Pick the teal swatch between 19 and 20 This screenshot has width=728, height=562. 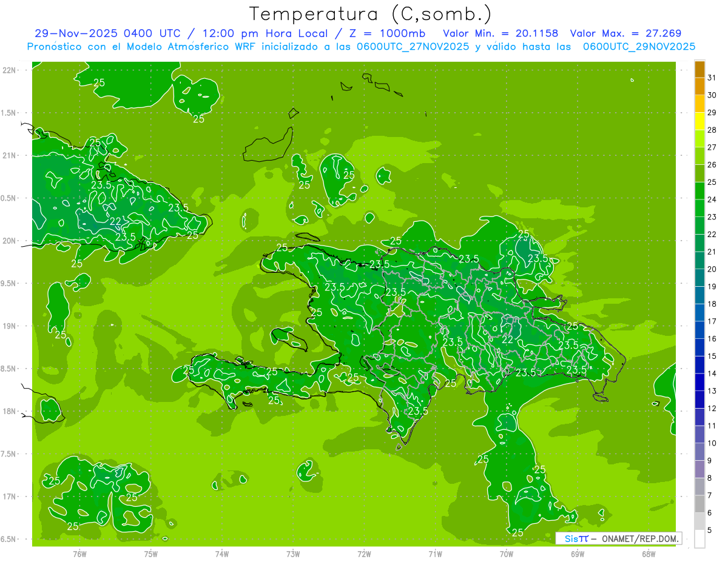tap(699, 278)
